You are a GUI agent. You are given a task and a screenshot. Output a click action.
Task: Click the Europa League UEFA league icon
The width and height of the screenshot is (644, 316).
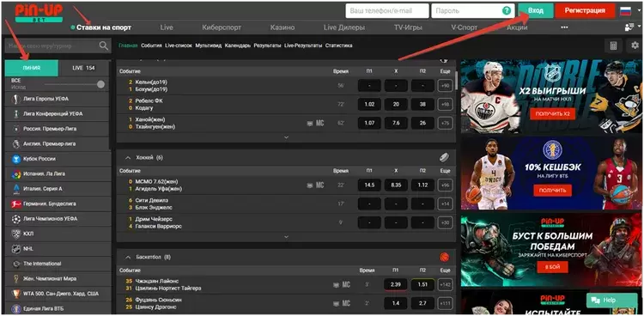pos(16,99)
